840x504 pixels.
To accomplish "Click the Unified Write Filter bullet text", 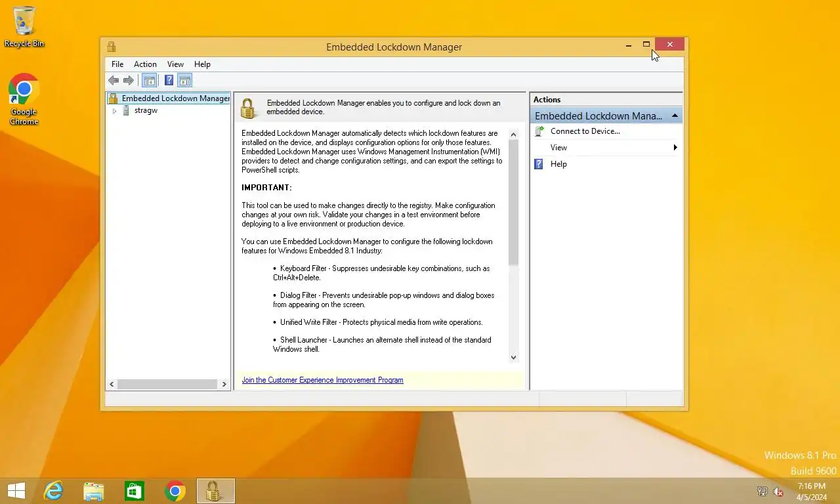I will click(x=381, y=322).
